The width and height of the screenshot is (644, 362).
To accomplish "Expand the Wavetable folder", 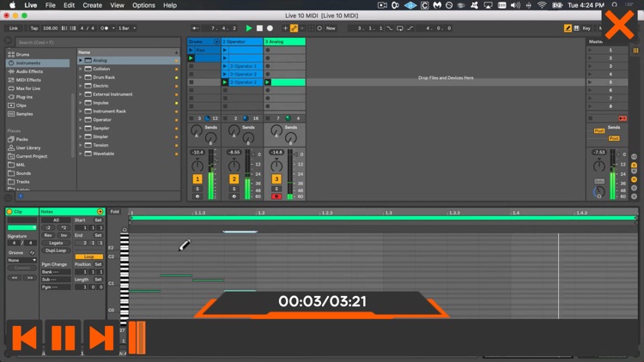I will [x=81, y=154].
